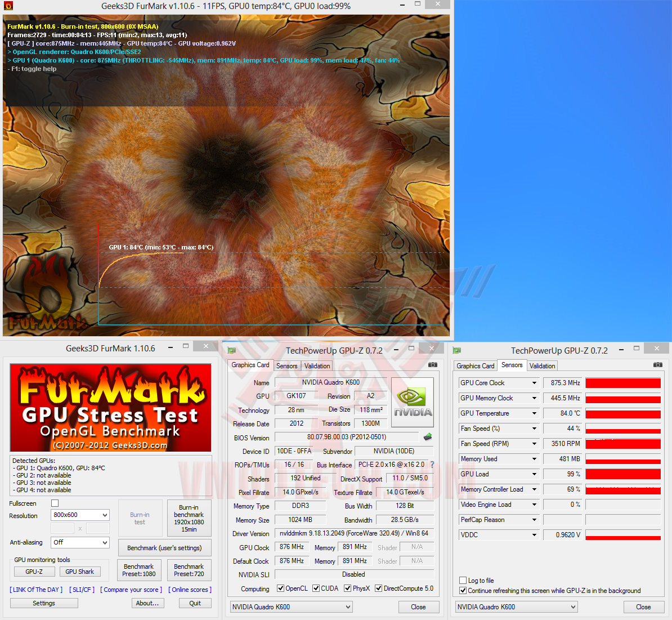Image resolution: width=672 pixels, height=620 pixels.
Task: Expand the VDDC sensor dropdown
Action: pyautogui.click(x=535, y=535)
